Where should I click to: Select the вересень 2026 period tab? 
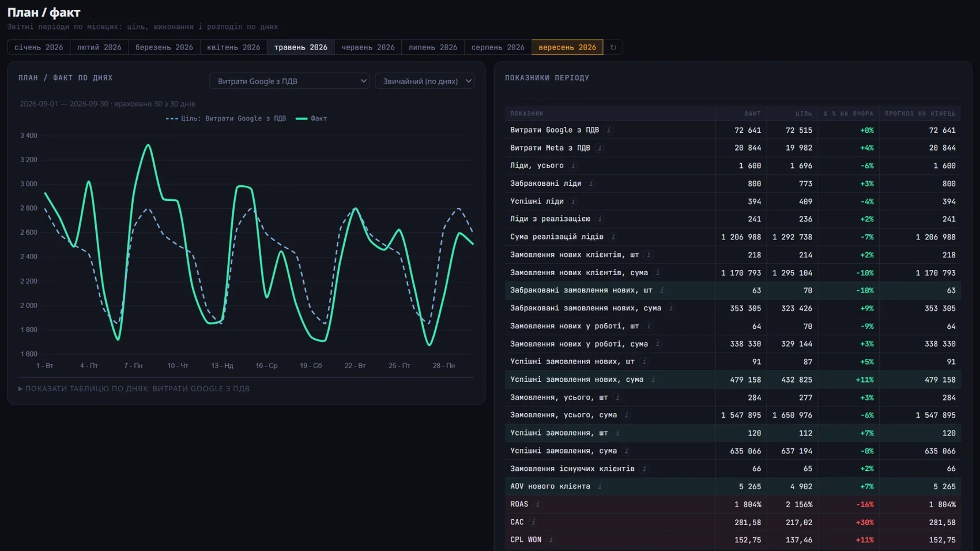click(567, 47)
